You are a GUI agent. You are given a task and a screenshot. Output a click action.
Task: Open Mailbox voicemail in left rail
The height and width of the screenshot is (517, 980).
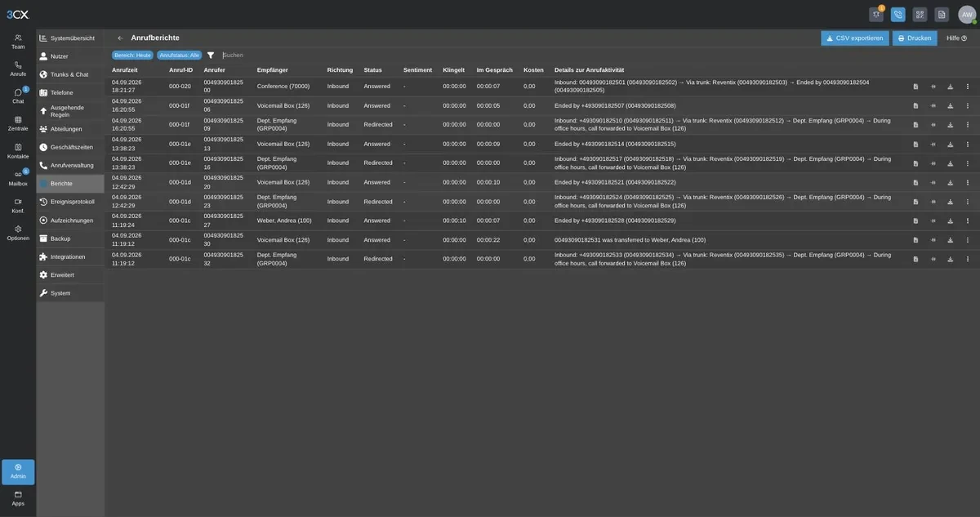18,178
